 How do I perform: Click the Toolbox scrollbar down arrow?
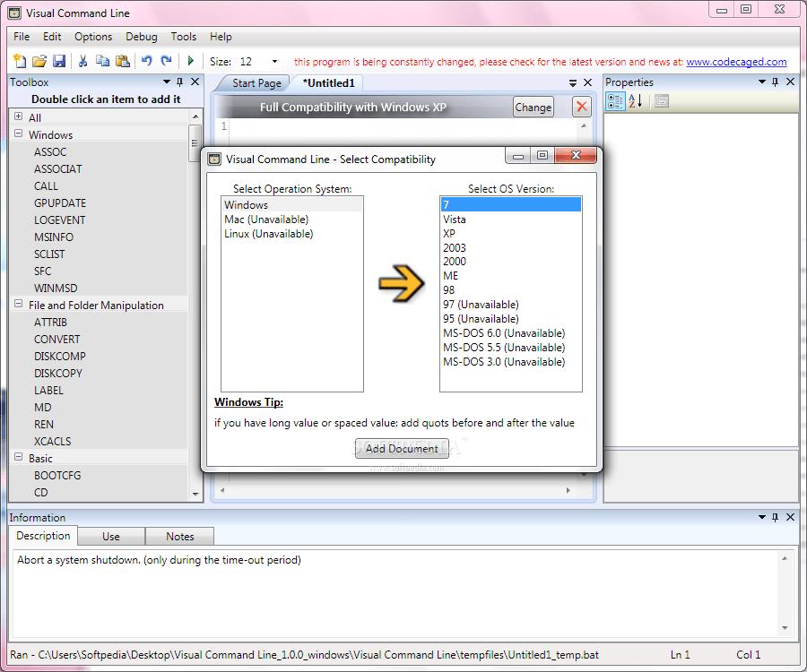[195, 494]
